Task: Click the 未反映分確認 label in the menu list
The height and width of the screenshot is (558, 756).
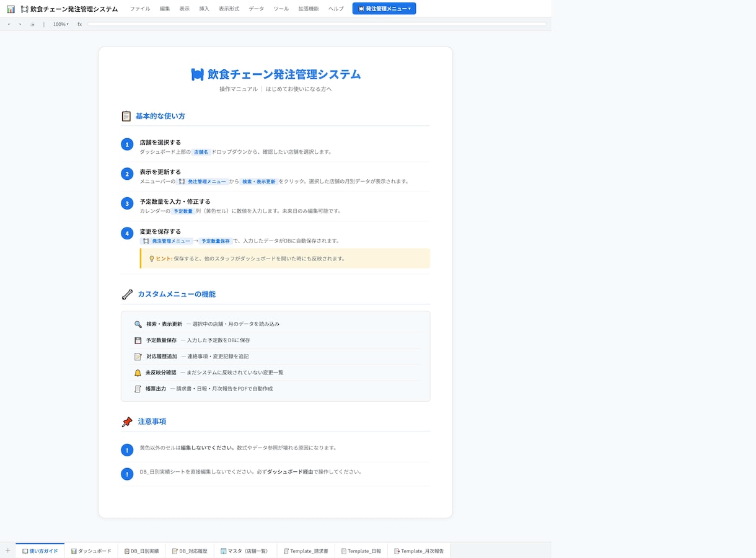Action: coord(161,373)
